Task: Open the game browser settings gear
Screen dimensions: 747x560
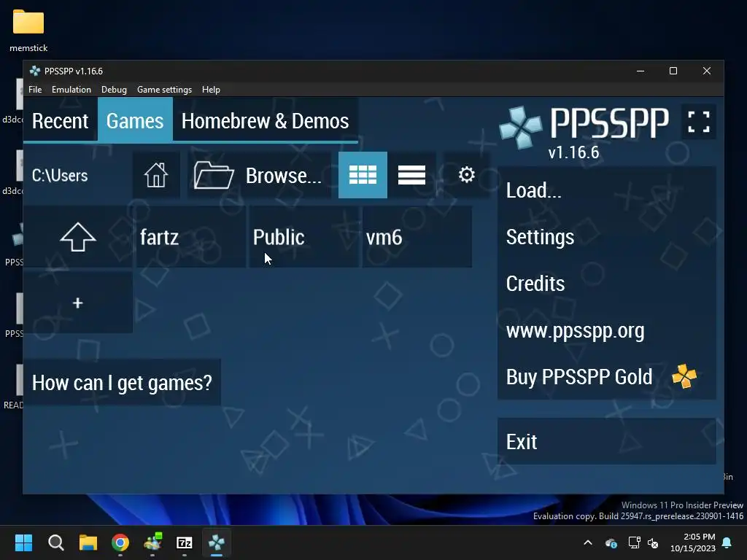Action: (467, 175)
